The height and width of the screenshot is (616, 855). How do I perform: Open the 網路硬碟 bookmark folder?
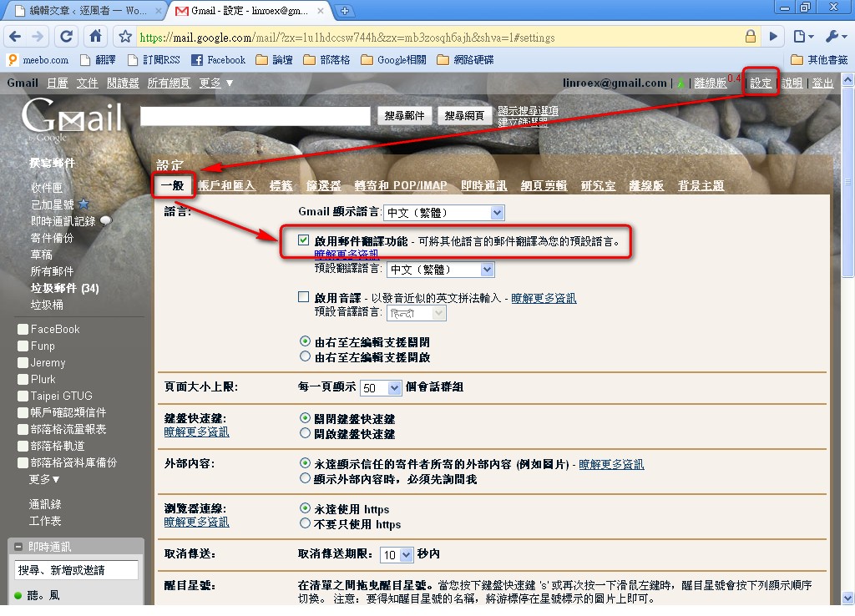coord(465,60)
